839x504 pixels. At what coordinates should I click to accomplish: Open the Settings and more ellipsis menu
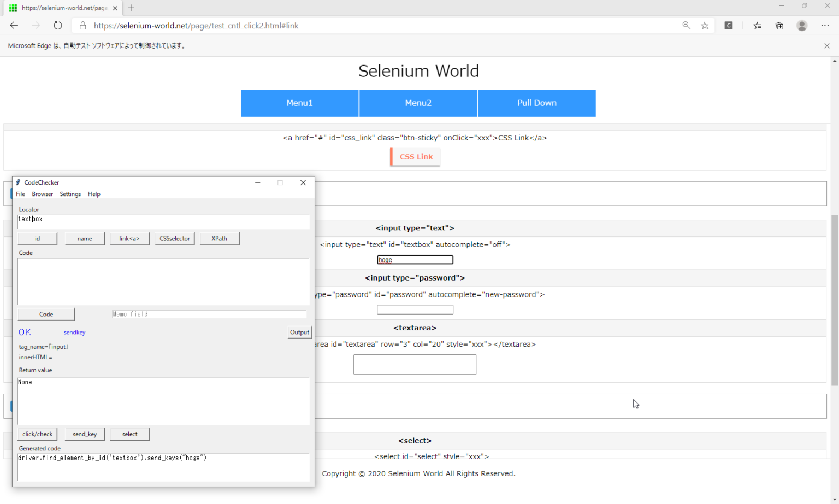tap(825, 25)
